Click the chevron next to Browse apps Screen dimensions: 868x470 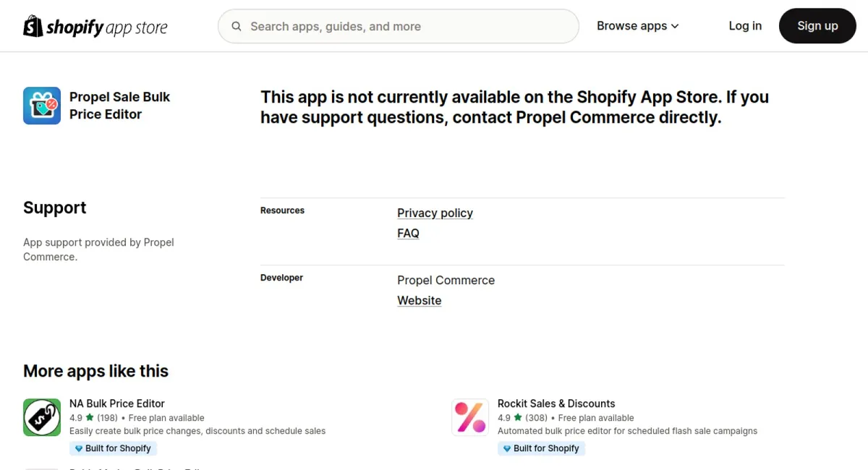click(x=675, y=26)
